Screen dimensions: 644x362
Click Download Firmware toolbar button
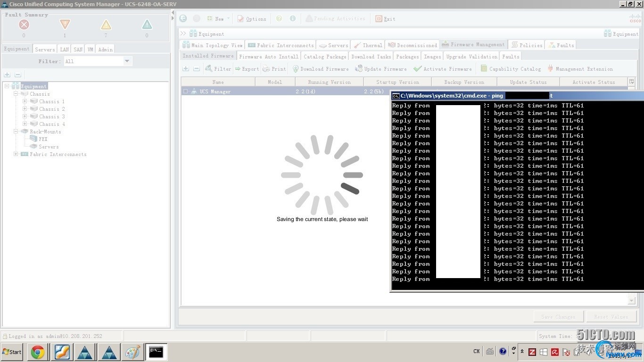click(x=321, y=69)
